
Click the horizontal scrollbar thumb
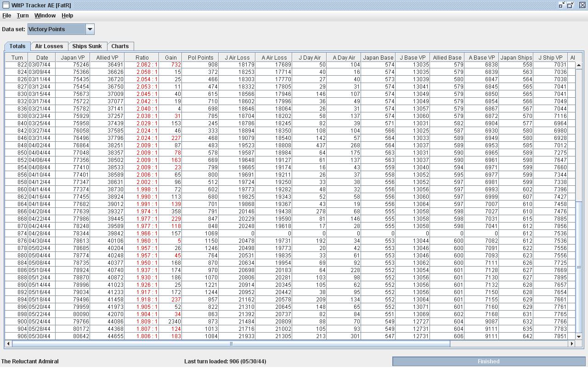(x=231, y=344)
